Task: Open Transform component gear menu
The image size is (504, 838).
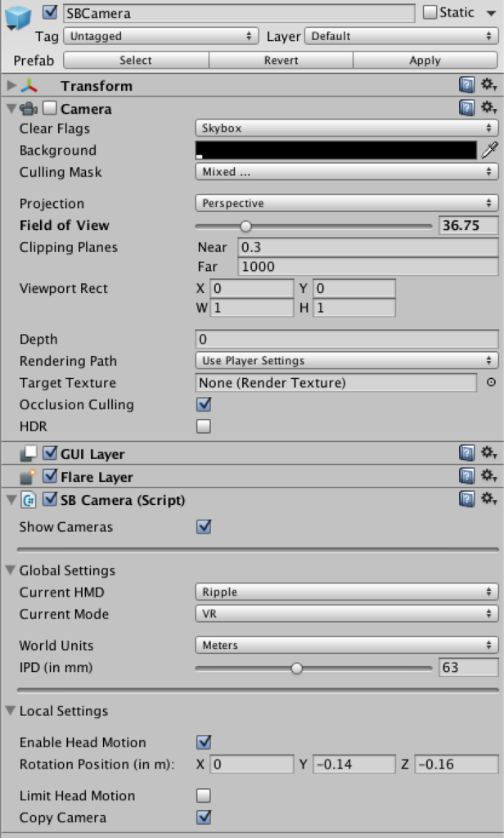Action: (488, 84)
